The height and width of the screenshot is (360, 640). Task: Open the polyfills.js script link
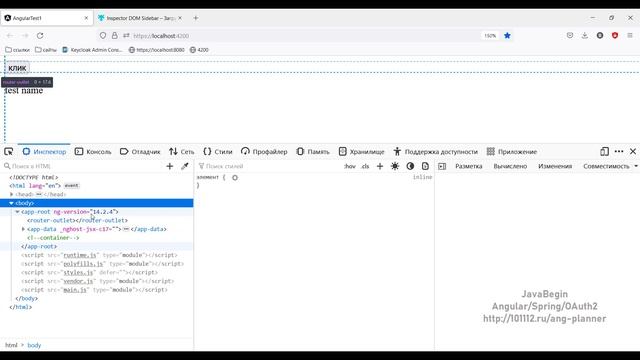[83, 264]
